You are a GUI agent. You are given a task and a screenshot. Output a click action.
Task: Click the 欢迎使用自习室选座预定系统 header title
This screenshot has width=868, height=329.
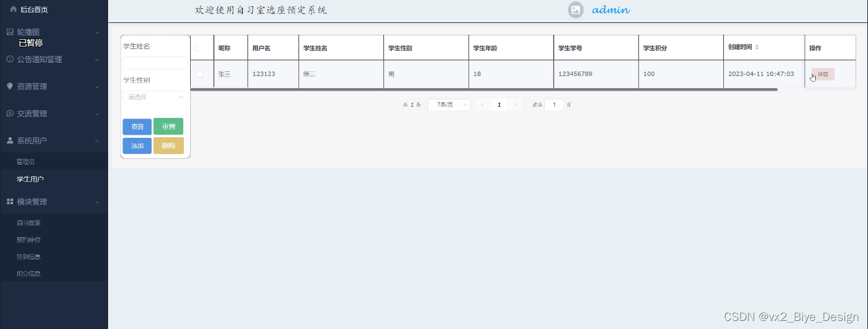pos(261,10)
